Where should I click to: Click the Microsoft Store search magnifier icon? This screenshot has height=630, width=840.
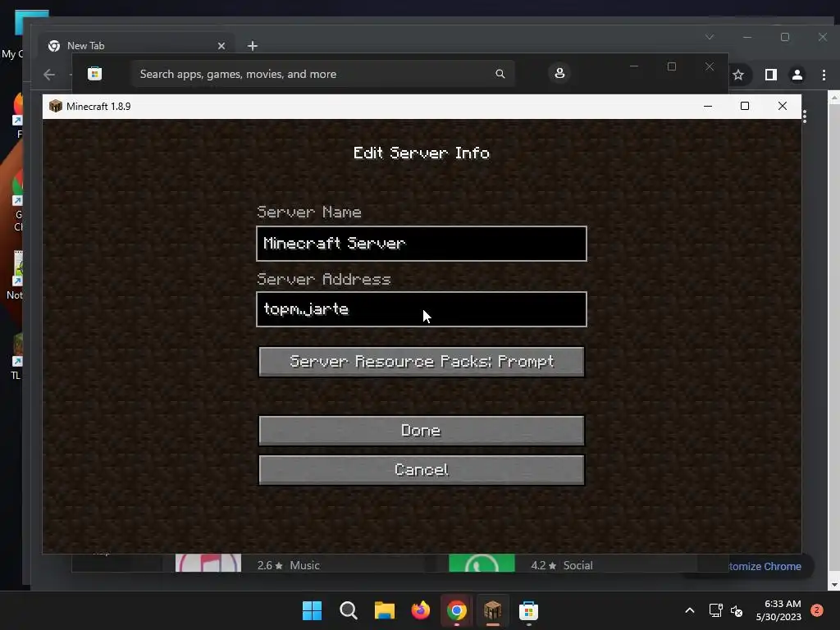500,74
